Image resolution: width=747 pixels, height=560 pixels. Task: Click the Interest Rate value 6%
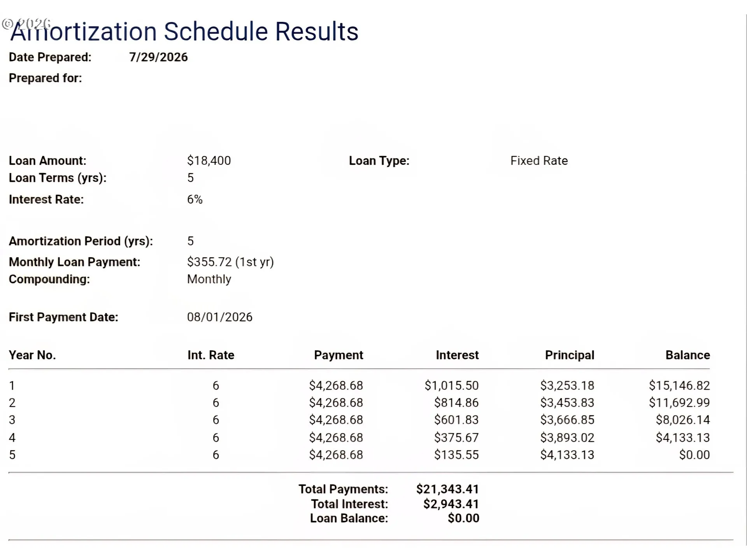[x=195, y=199]
